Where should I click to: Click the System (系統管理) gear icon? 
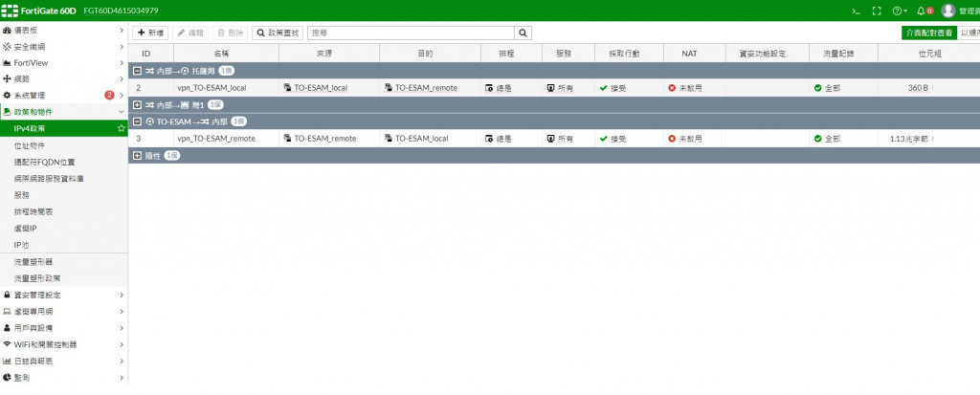coord(7,95)
